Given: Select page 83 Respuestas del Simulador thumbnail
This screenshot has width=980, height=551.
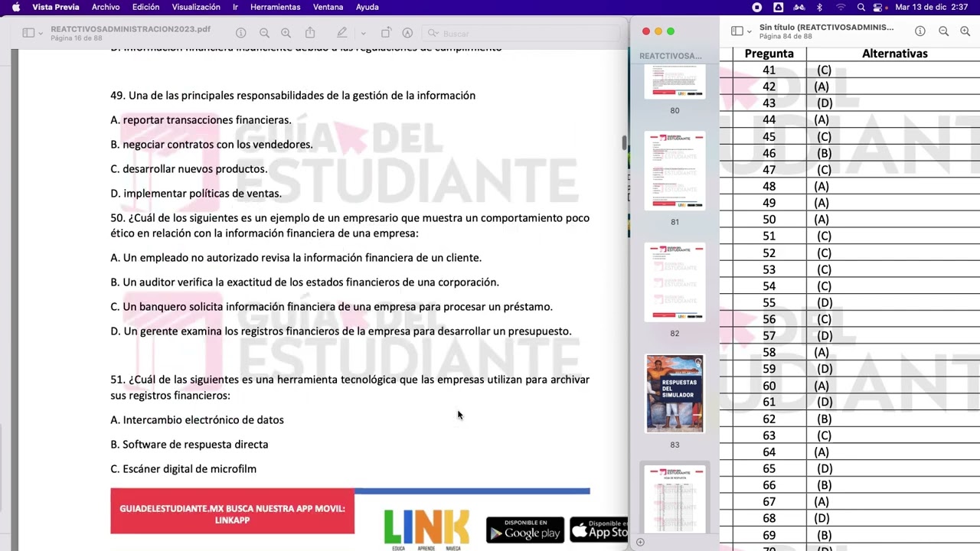Looking at the screenshot, I should tap(675, 393).
